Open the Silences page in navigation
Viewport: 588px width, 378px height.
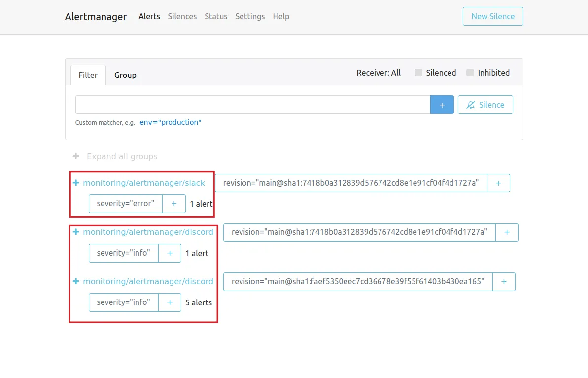[x=182, y=16]
